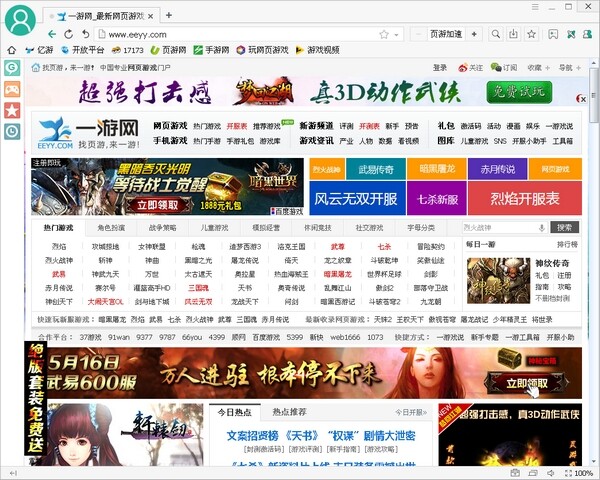
Task: Open the home page icon in bookmarks bar
Action: 11,50
